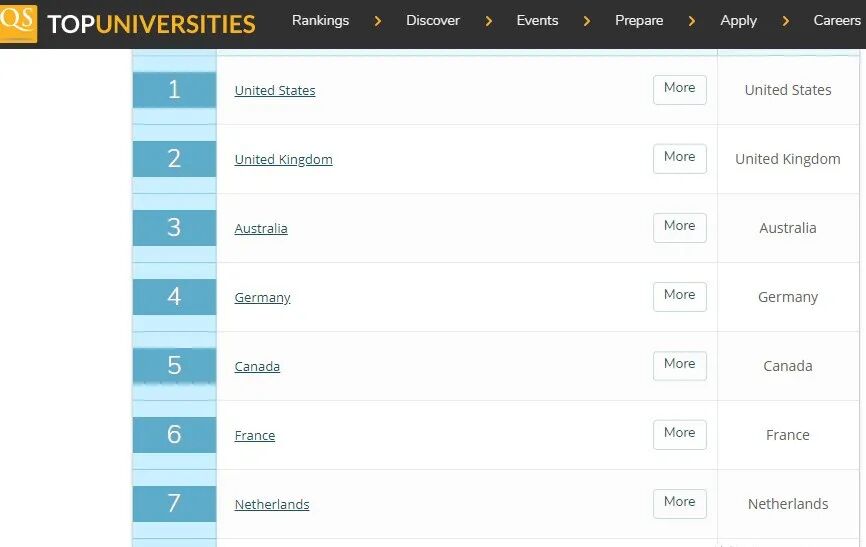The image size is (866, 547).
Task: Open the Prepare menu
Action: [639, 20]
